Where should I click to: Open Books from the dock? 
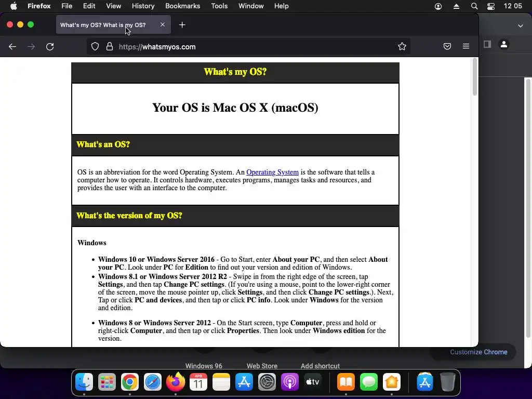click(345, 382)
